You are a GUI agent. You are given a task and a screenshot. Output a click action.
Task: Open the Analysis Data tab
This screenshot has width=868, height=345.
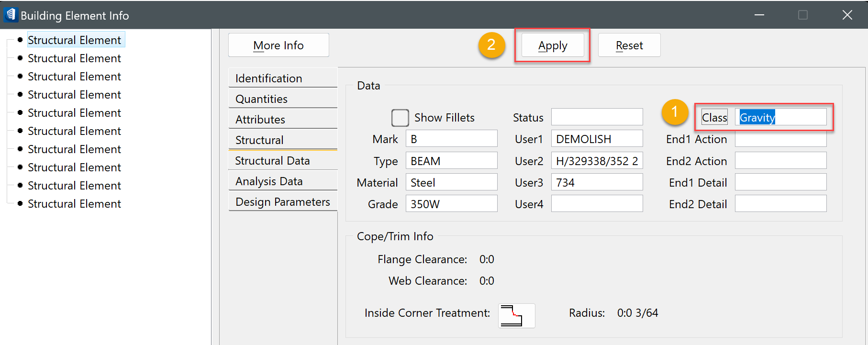[x=283, y=181]
